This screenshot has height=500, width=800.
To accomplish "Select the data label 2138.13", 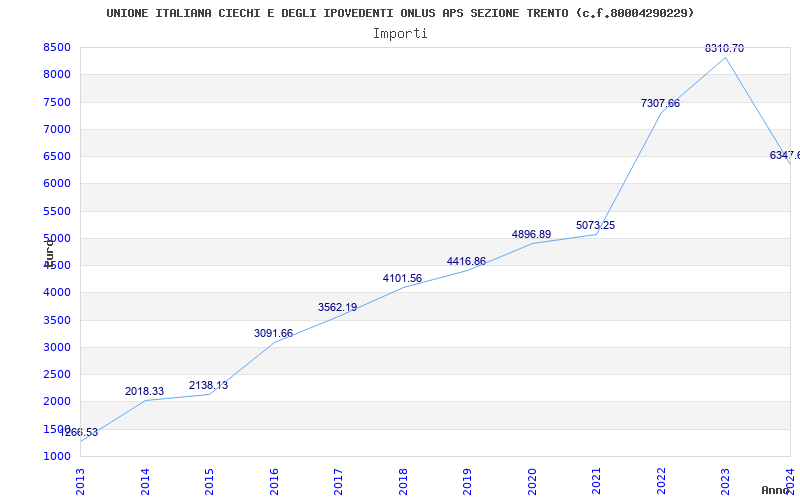I will click(208, 385).
